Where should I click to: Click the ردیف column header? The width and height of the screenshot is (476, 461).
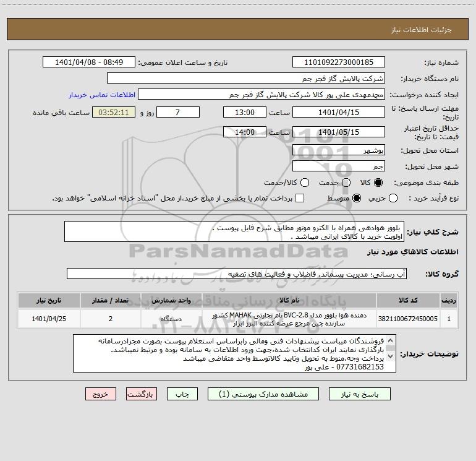(x=449, y=300)
